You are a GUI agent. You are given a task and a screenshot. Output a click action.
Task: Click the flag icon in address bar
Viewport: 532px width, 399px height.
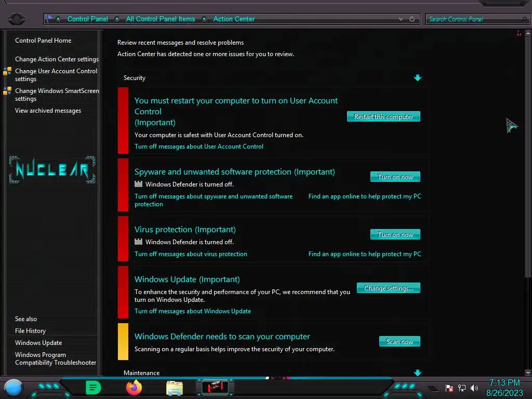point(49,18)
